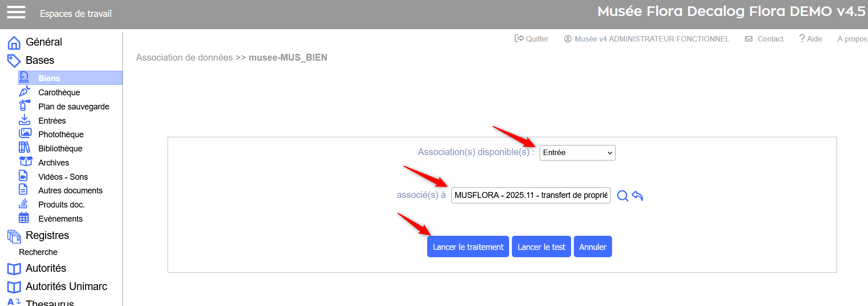Image resolution: width=868 pixels, height=306 pixels.
Task: Open the Général menu
Action: (44, 42)
